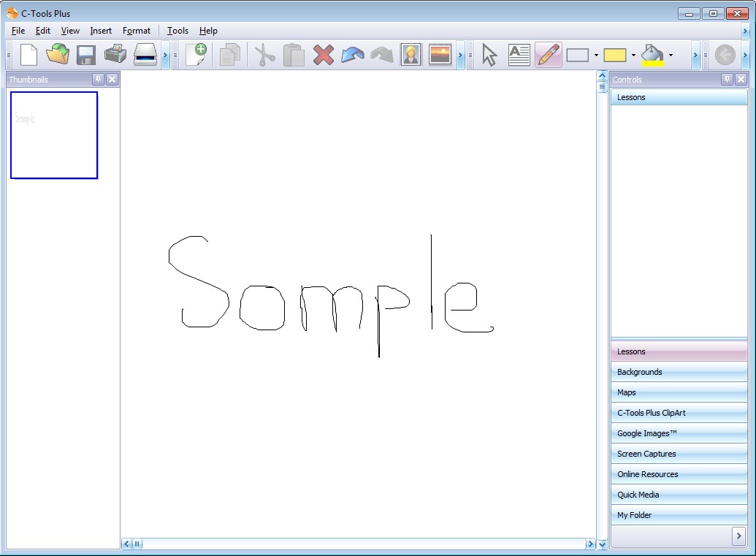Select the yellow filled rectangle tool
The width and height of the screenshot is (756, 556).
tap(615, 56)
